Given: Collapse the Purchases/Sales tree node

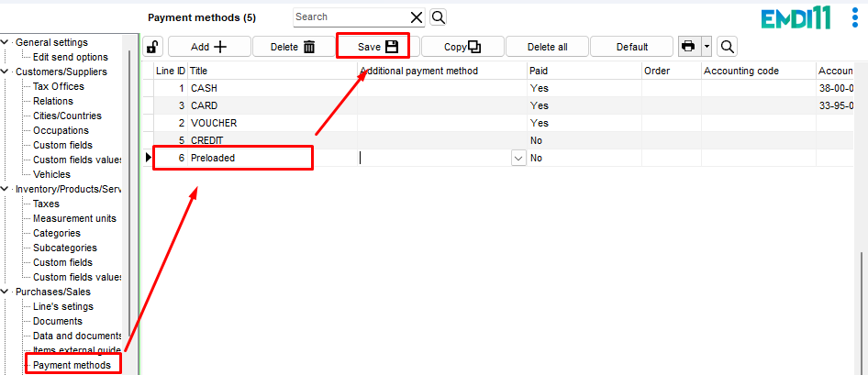Looking at the screenshot, I should [7, 292].
